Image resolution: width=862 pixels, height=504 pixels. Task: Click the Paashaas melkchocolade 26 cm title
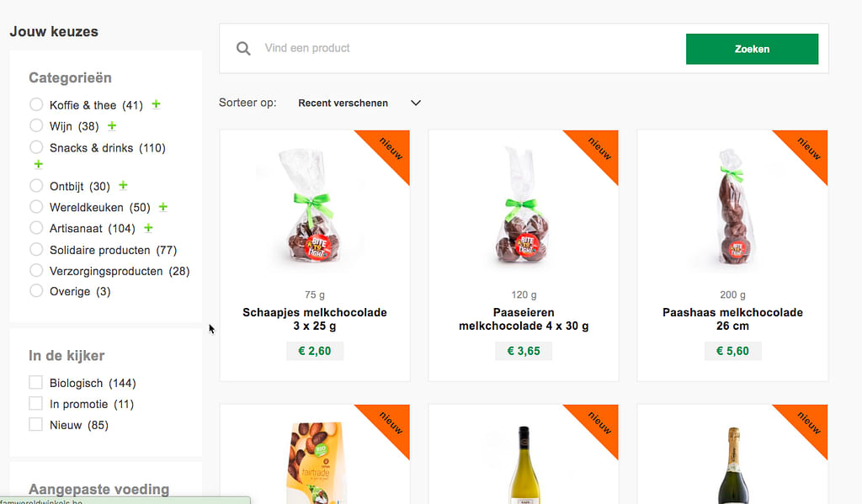point(732,319)
